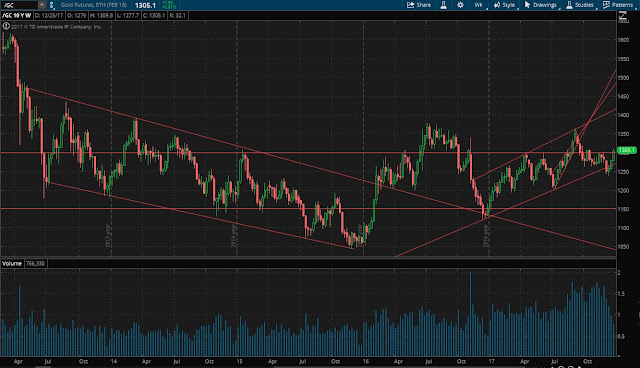Click the Volume study label
The height and width of the screenshot is (368, 640).
pyautogui.click(x=12, y=264)
